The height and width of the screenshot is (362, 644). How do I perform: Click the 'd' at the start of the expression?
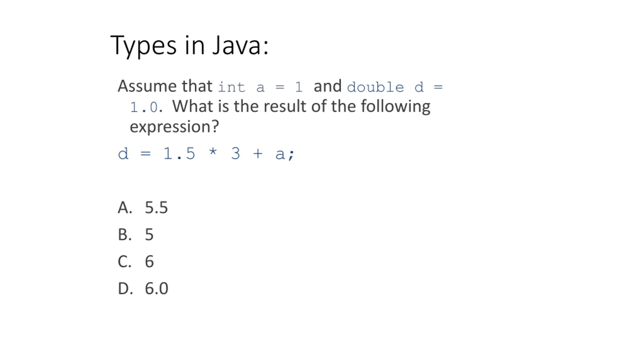coord(123,153)
